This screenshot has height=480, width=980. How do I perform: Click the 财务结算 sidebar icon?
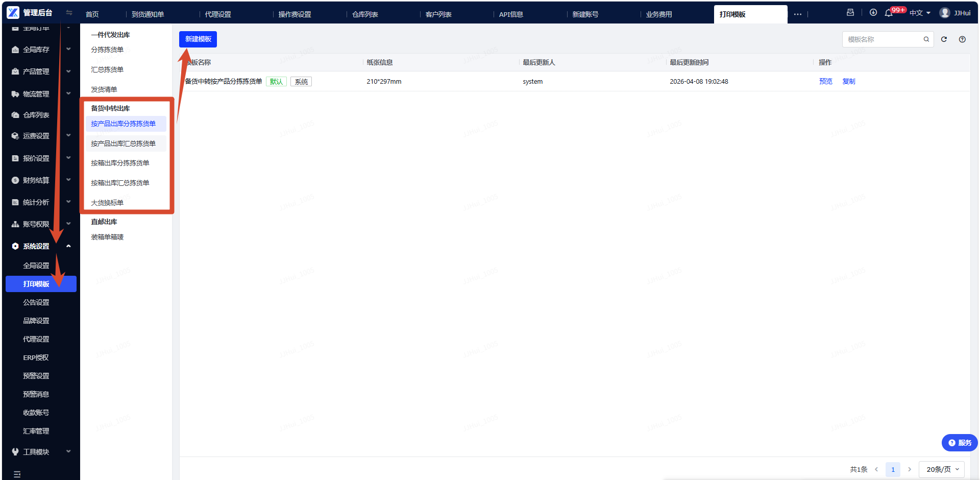click(x=15, y=180)
